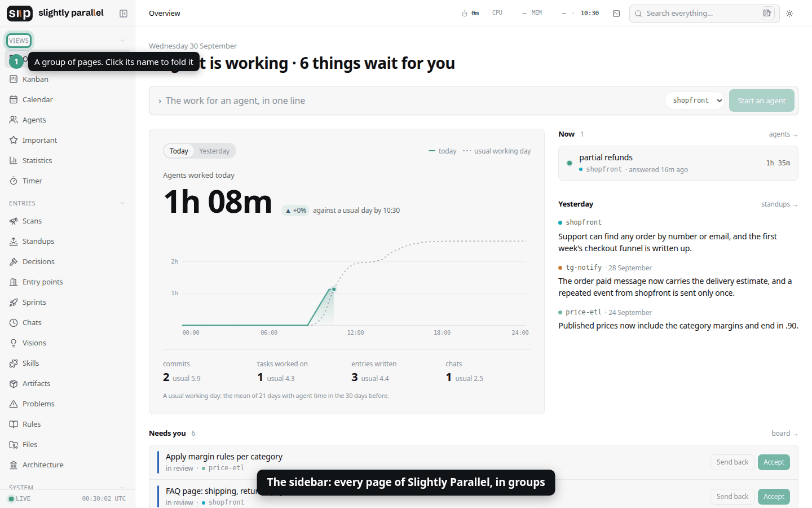The image size is (812, 508).
Task: Click the timer indicator showing 0m
Action: click(x=470, y=14)
